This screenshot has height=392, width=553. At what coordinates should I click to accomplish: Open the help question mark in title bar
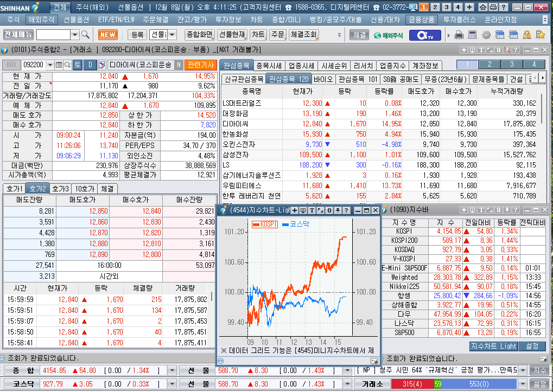pyautogui.click(x=504, y=7)
